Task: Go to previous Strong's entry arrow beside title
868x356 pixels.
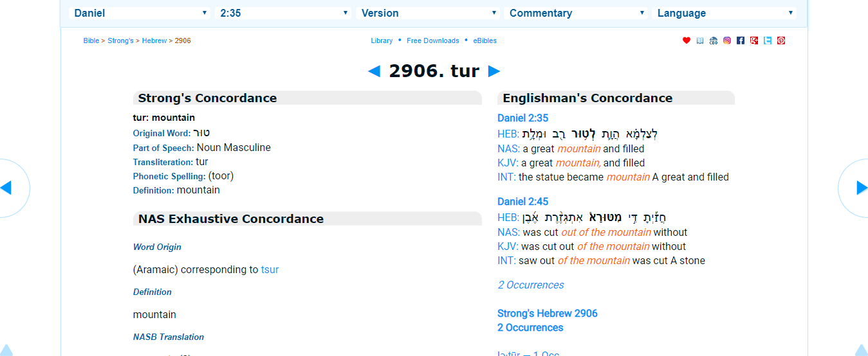Action: 374,71
